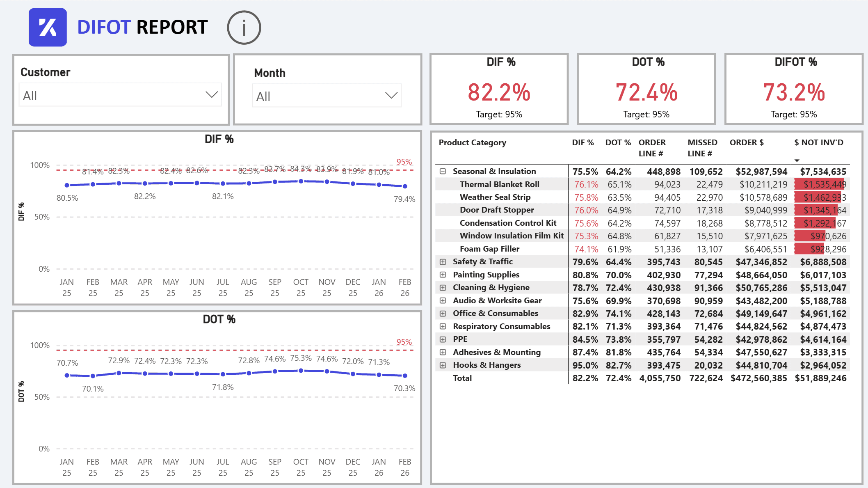Click the DIFOT % KPI card value
This screenshot has width=868, height=488.
(794, 92)
